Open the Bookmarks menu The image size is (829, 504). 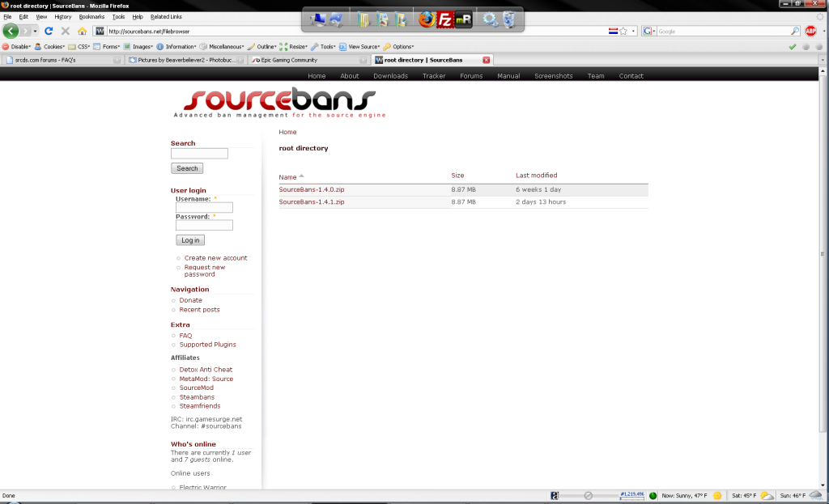pyautogui.click(x=91, y=16)
